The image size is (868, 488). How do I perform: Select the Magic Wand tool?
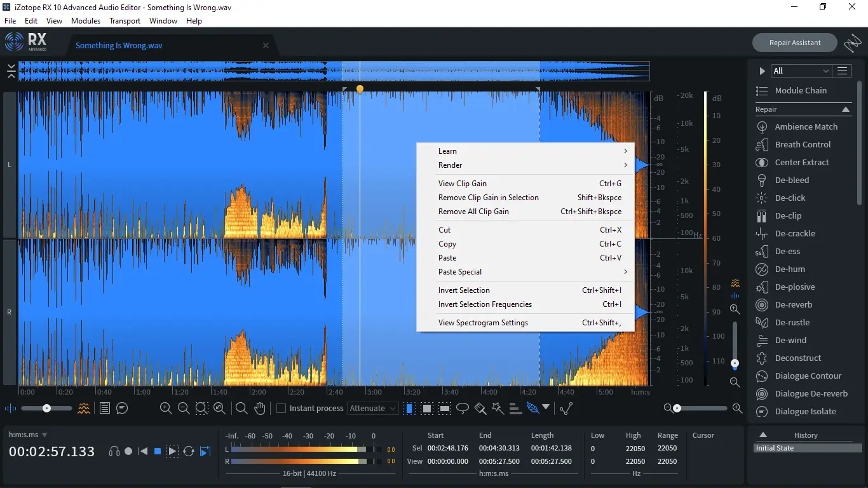point(498,409)
